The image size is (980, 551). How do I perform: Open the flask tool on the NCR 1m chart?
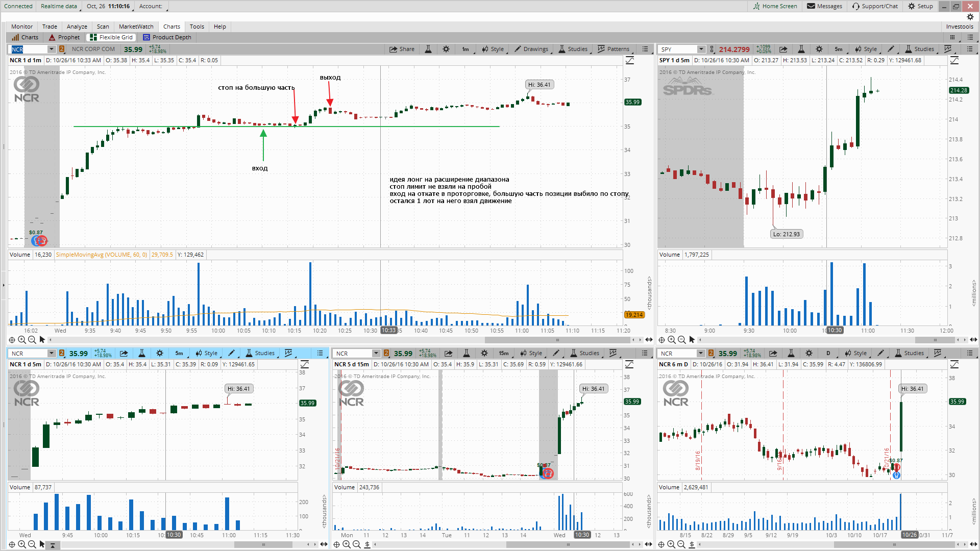(428, 49)
